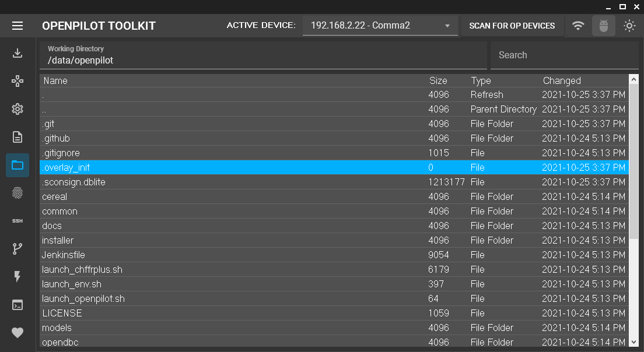Select the .gitignore file row

tap(334, 153)
